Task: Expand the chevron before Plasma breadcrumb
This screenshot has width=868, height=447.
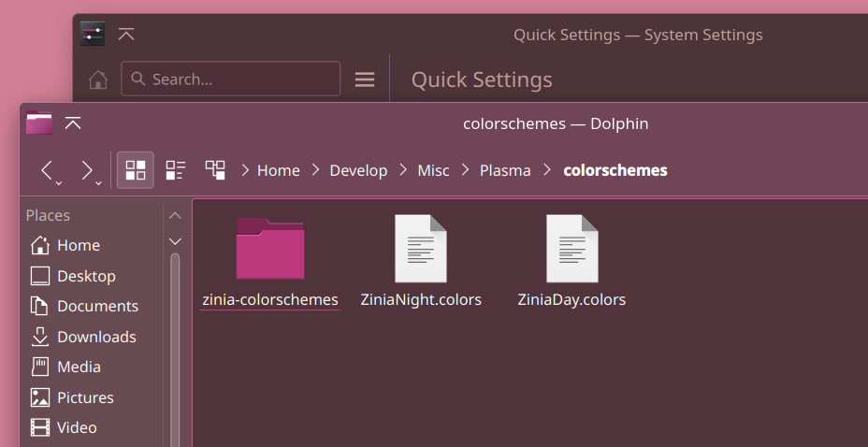Action: click(x=466, y=170)
